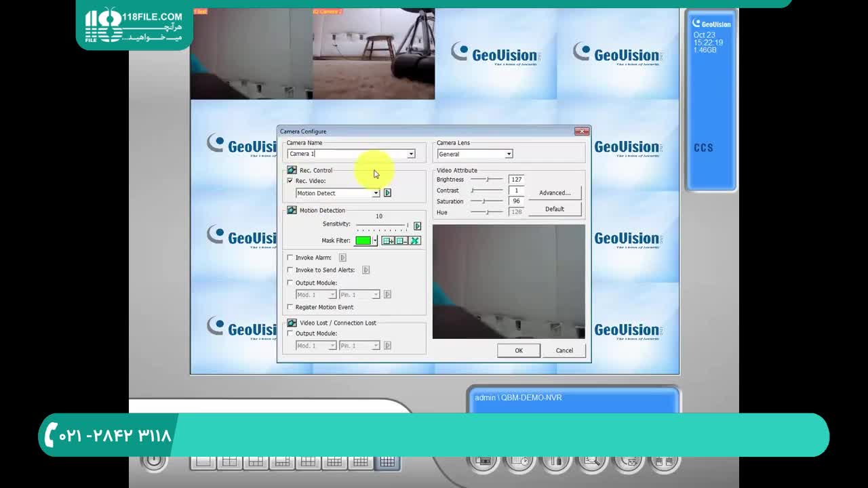The width and height of the screenshot is (868, 488).
Task: Select the Camera 2 live view tile
Action: click(x=374, y=54)
